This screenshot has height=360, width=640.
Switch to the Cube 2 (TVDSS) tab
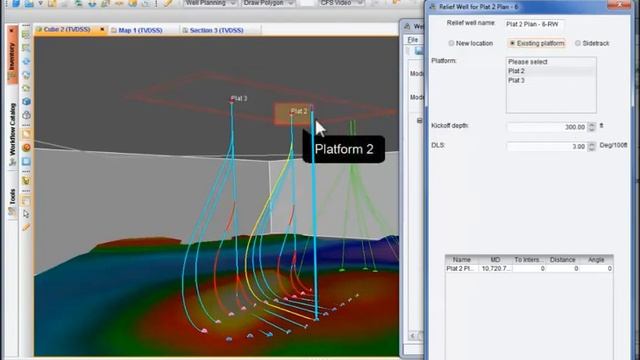tap(67, 29)
